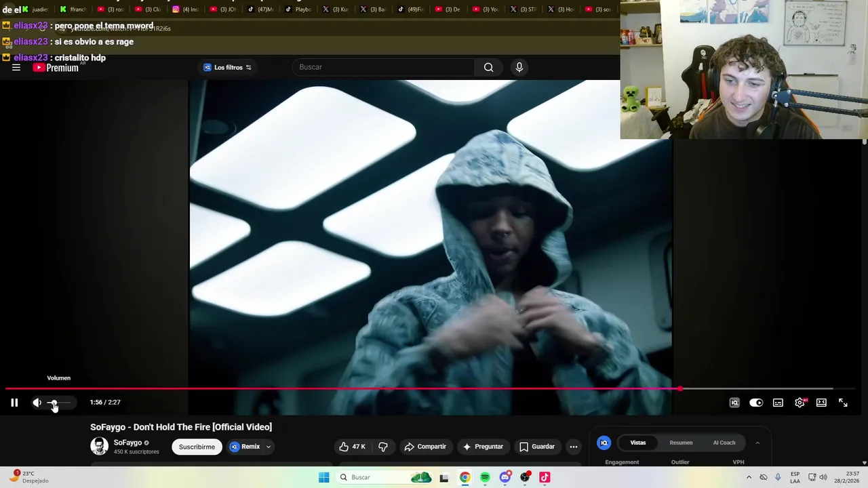The image size is (868, 488).
Task: Switch to the Resumen tab
Action: [681, 443]
